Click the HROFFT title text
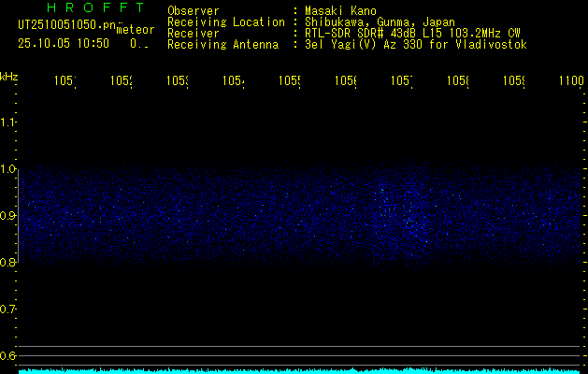The image size is (588, 374). point(81,9)
